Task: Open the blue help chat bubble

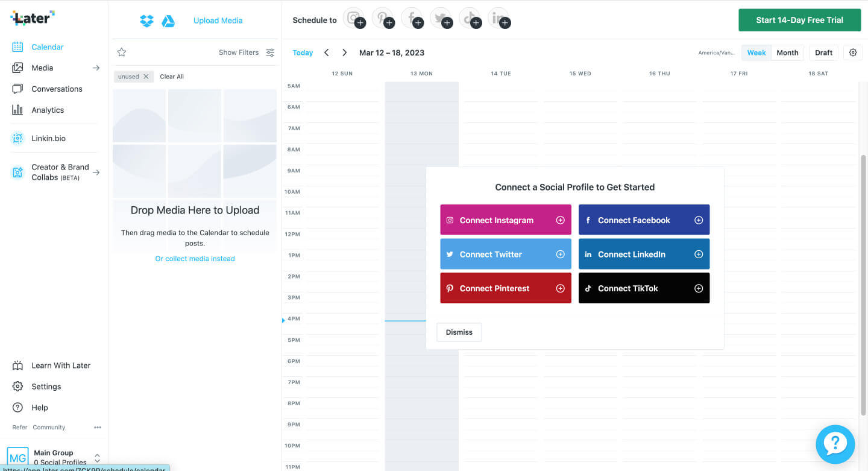Action: 835,444
